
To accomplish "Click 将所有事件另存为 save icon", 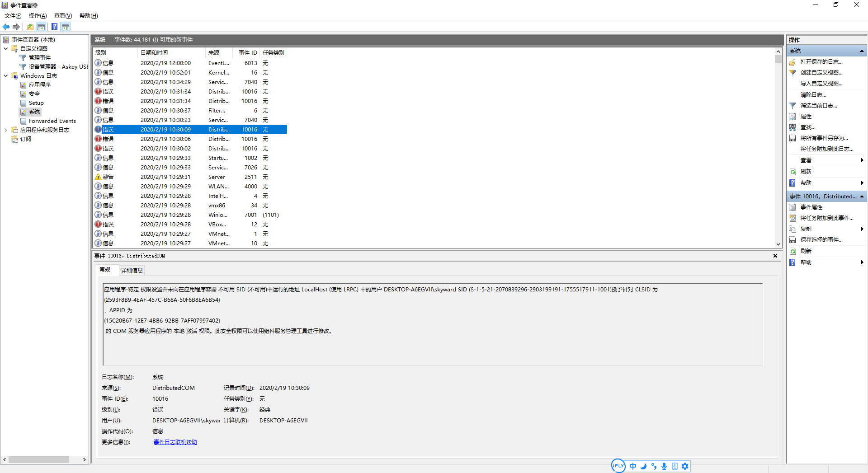I will [793, 138].
